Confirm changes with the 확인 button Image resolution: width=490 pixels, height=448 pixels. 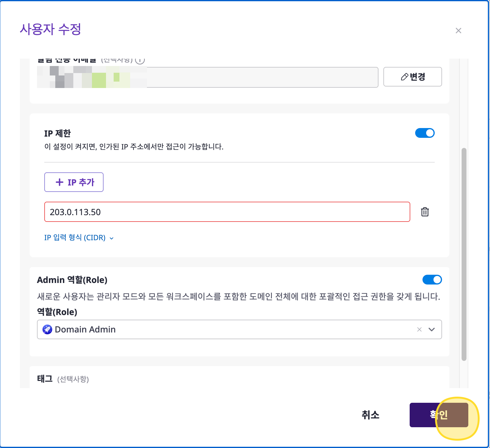click(x=439, y=415)
